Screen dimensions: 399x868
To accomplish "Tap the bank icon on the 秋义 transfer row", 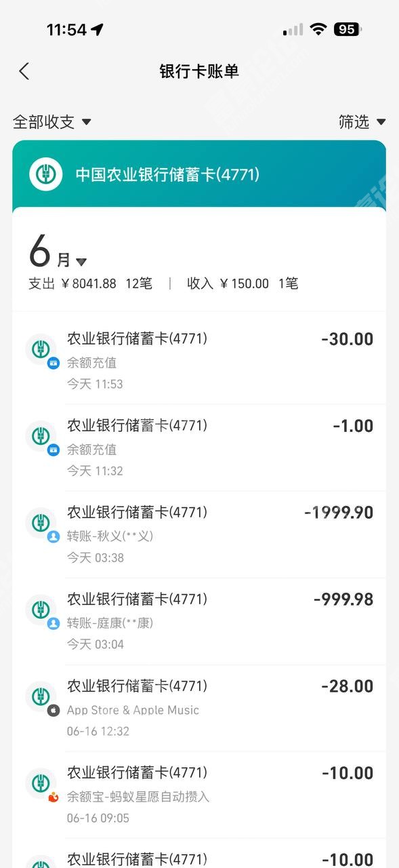I will coord(42,524).
